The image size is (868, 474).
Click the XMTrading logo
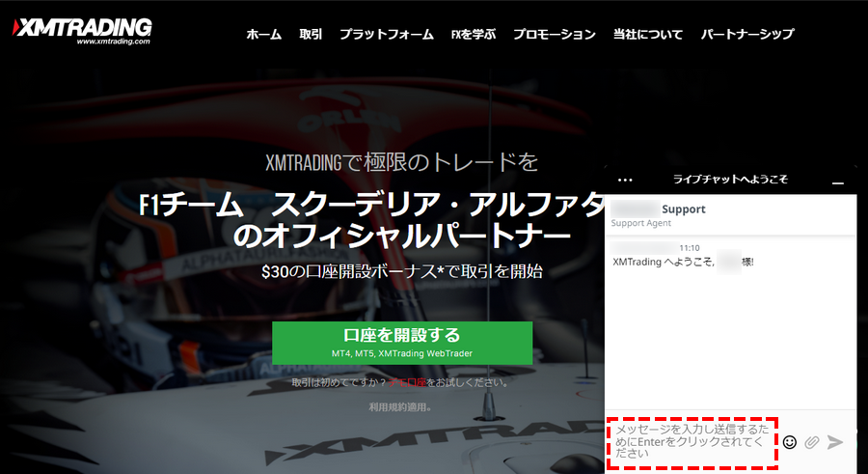[x=81, y=31]
